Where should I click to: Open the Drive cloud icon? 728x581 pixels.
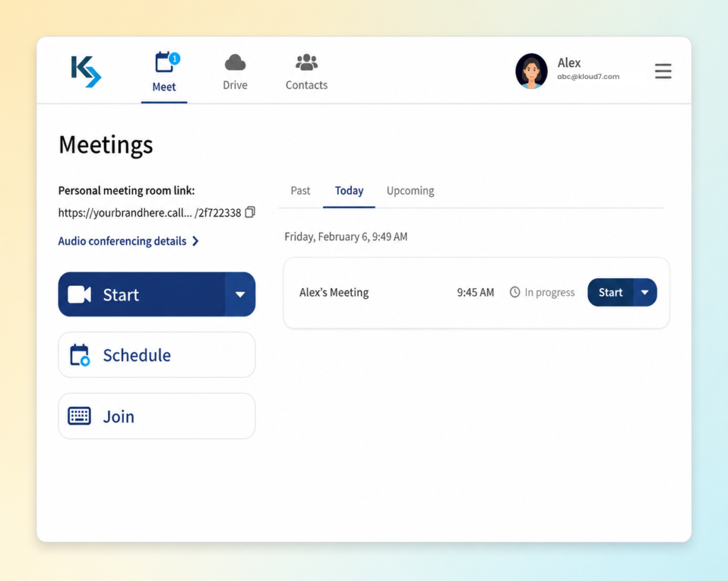[x=235, y=63]
